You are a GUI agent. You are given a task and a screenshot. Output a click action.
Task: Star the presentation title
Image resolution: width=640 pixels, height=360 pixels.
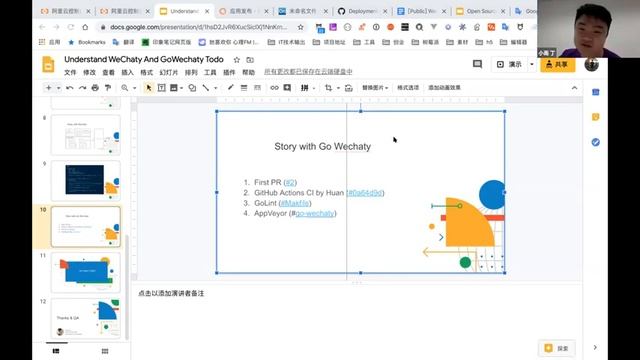237,60
